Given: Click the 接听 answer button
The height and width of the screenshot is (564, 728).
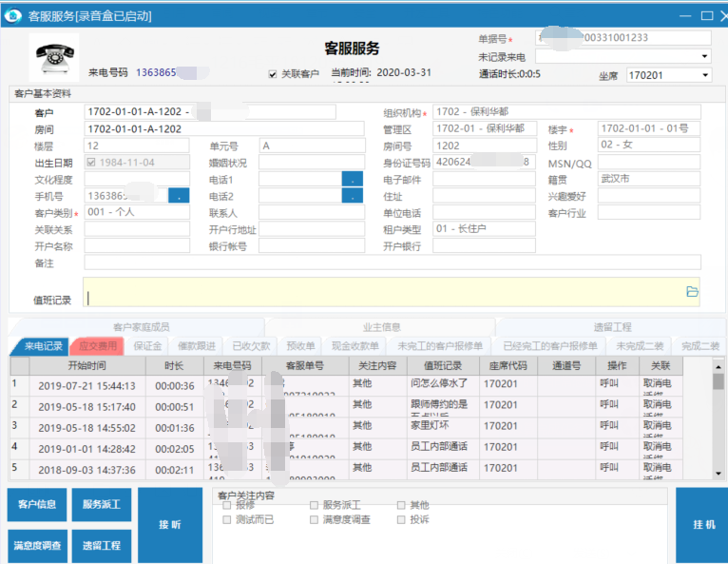Looking at the screenshot, I should 170,525.
